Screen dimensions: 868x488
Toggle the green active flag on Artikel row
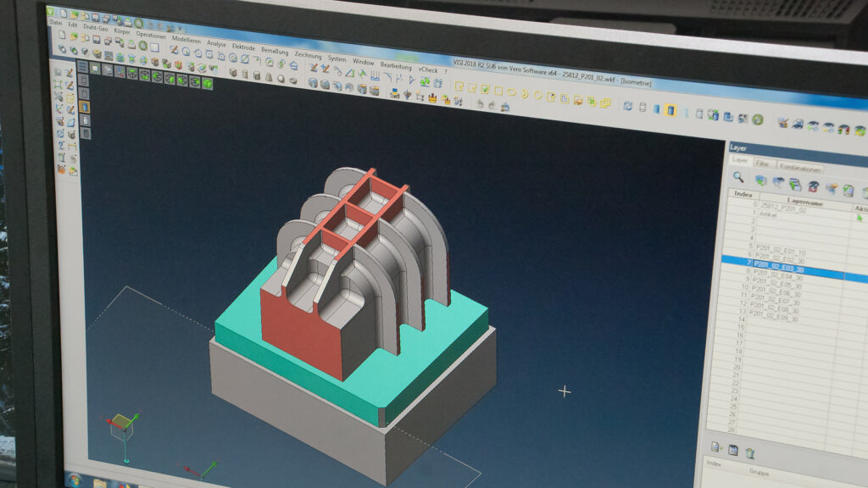[860, 218]
